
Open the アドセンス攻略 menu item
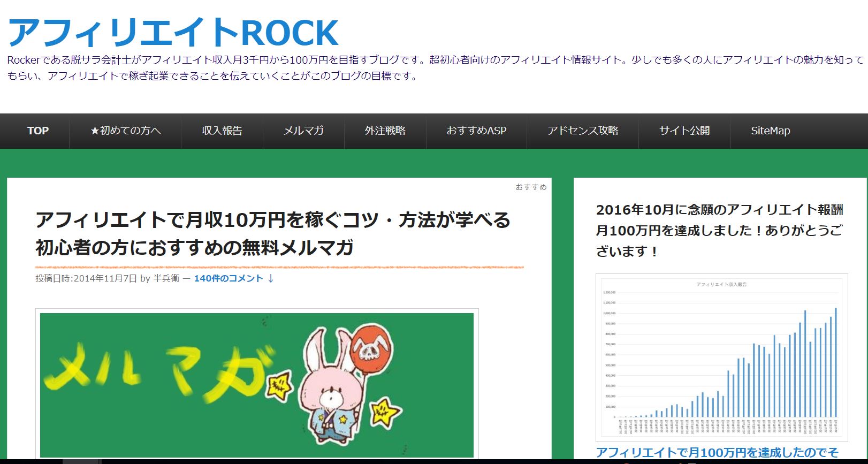point(582,131)
